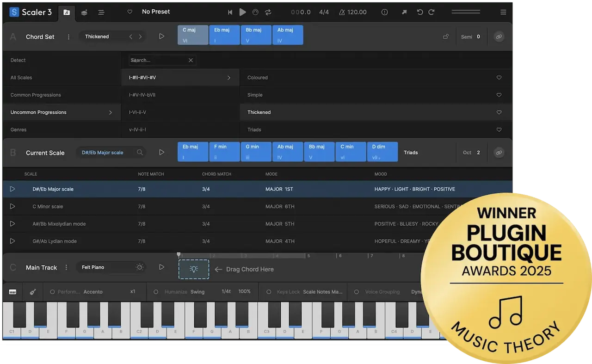The height and width of the screenshot is (364, 592).
Task: Select the Ab maj chord in Chord Set
Action: [x=288, y=35]
